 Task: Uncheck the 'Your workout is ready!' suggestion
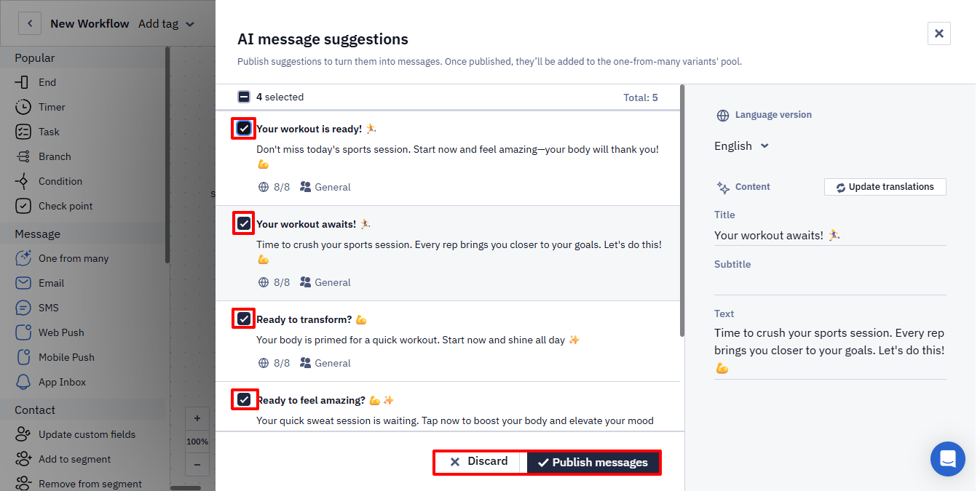coord(244,129)
